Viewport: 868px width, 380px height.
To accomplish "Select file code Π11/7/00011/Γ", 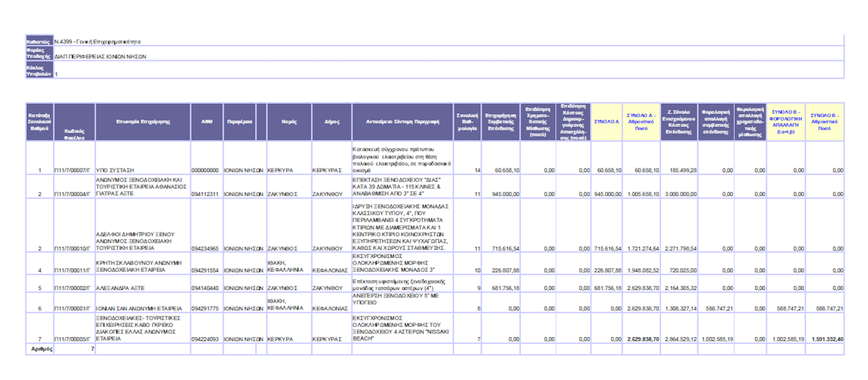I will click(x=72, y=272).
